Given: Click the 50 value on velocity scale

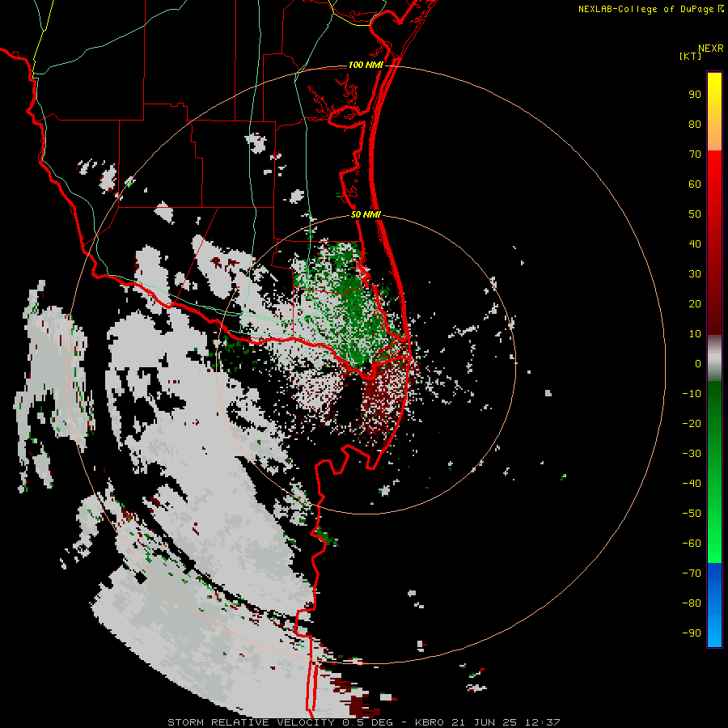Looking at the screenshot, I should (695, 214).
